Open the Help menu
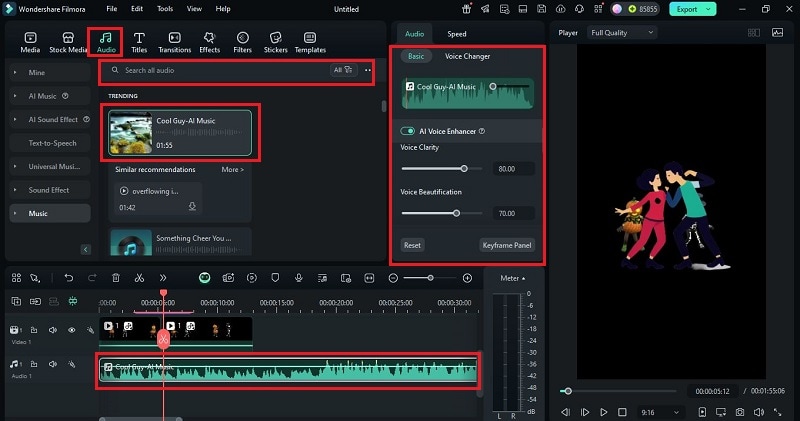 click(x=223, y=9)
